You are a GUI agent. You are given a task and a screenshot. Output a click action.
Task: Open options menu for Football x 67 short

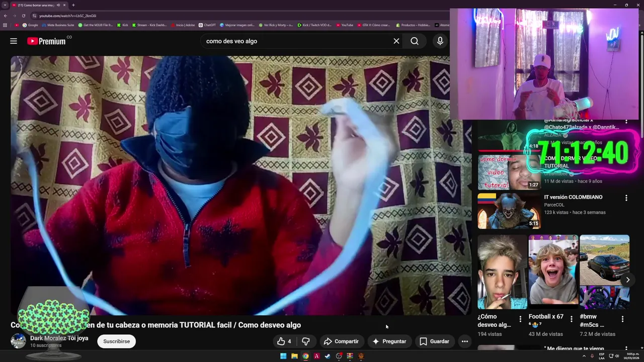point(571,319)
